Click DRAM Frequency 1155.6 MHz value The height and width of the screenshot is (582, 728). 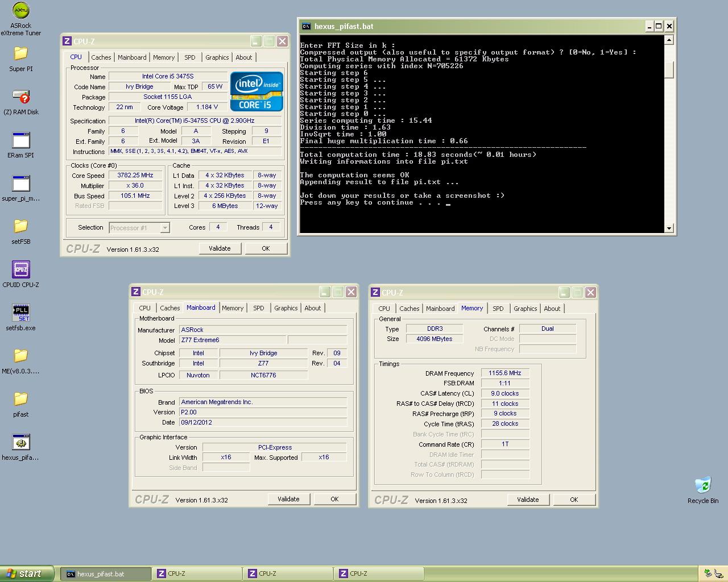click(505, 373)
